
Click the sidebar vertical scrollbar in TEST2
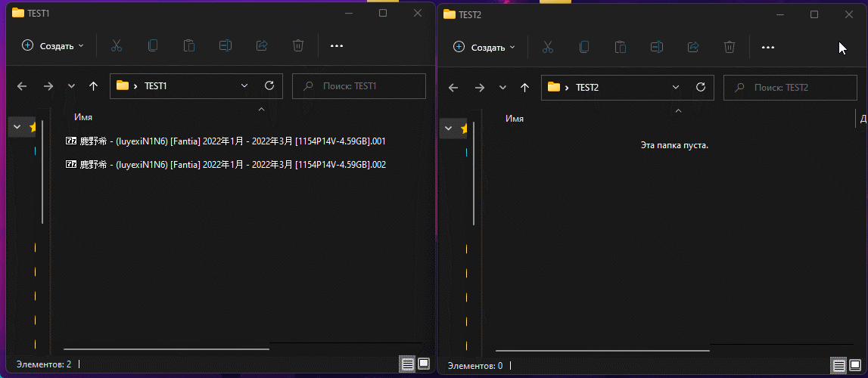473,172
